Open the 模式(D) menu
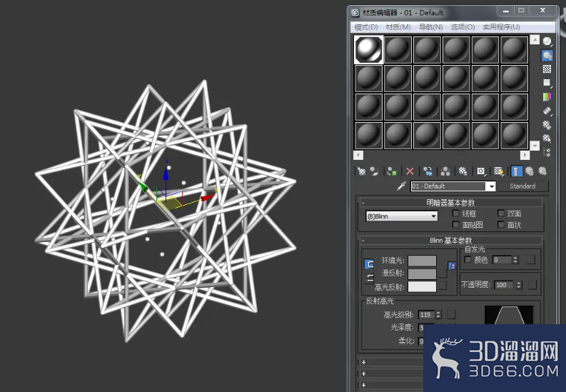Viewport: 566px width, 392px height. 366,27
